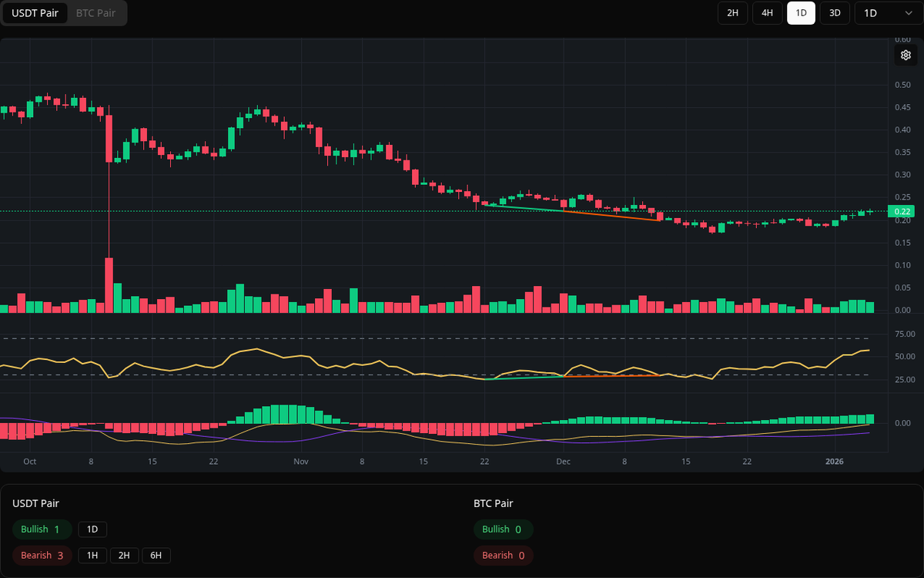Screen dimensions: 924x578
Task: Select the 4H timeframe button
Action: (x=767, y=13)
